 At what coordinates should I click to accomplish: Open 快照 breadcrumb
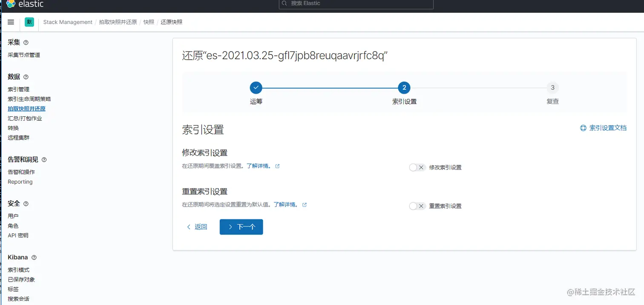point(149,22)
